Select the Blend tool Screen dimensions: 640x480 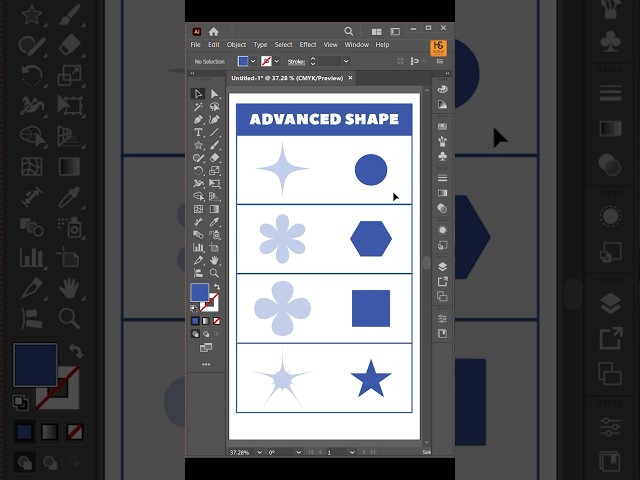click(x=198, y=235)
